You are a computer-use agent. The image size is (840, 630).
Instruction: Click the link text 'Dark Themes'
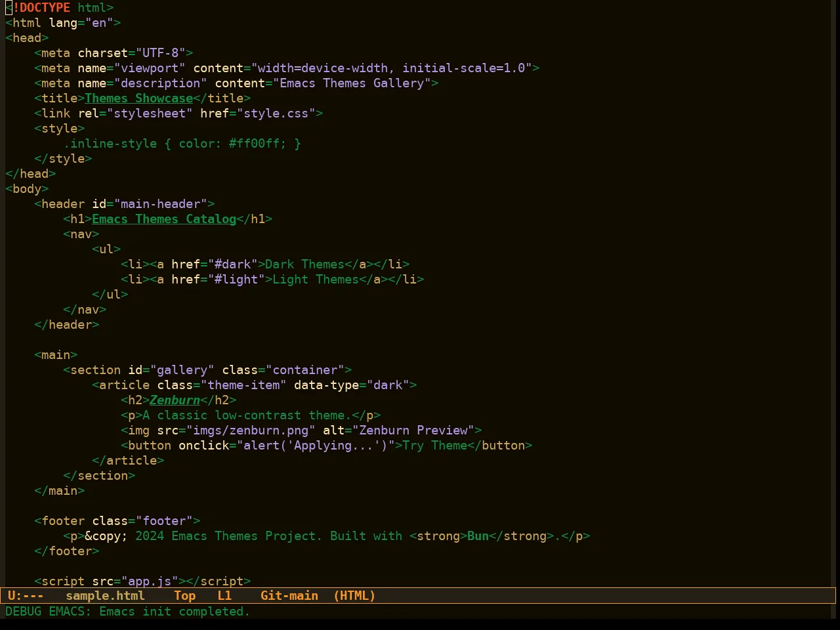click(304, 264)
